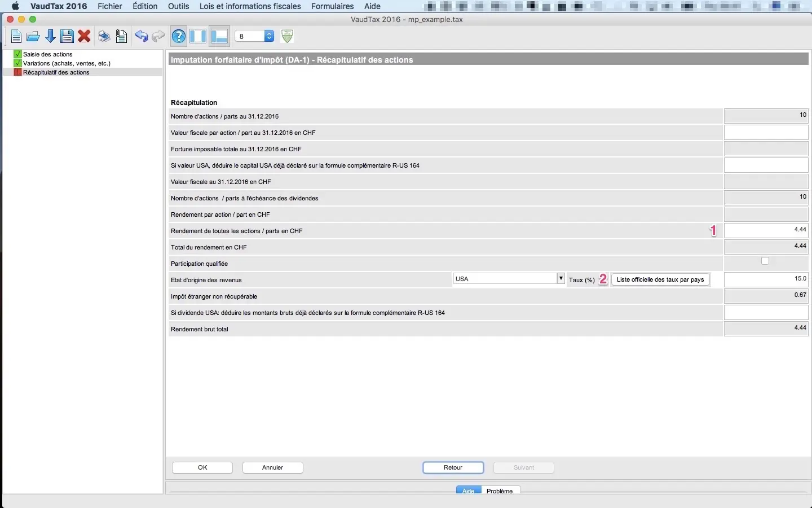Click the grey redo arrow icon
The width and height of the screenshot is (812, 508).
pos(158,37)
